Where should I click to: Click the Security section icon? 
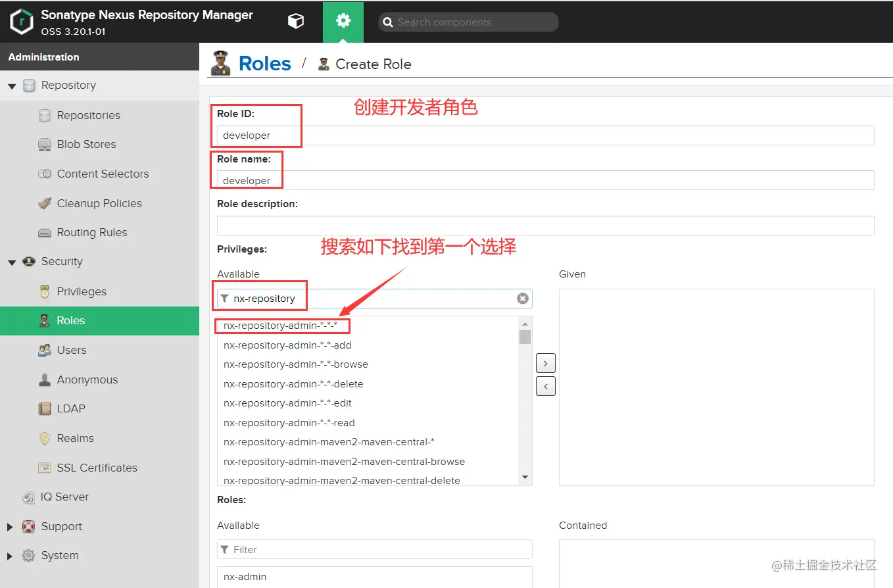pos(29,262)
